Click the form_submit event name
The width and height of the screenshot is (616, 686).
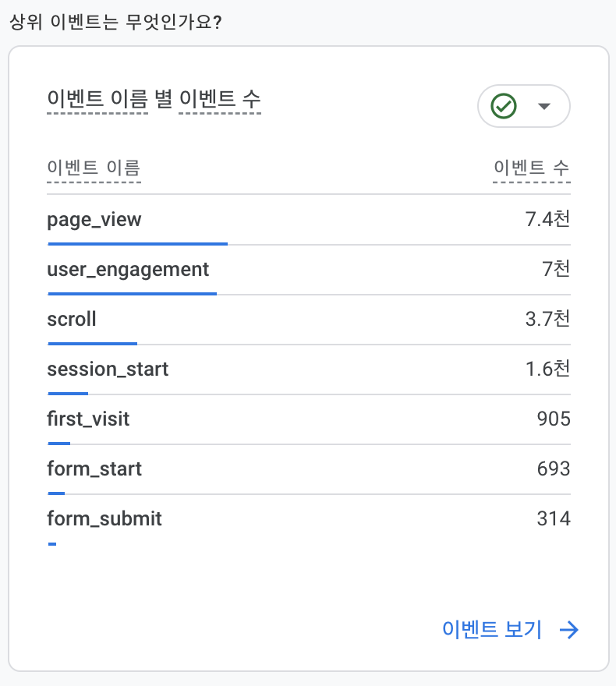tap(104, 518)
